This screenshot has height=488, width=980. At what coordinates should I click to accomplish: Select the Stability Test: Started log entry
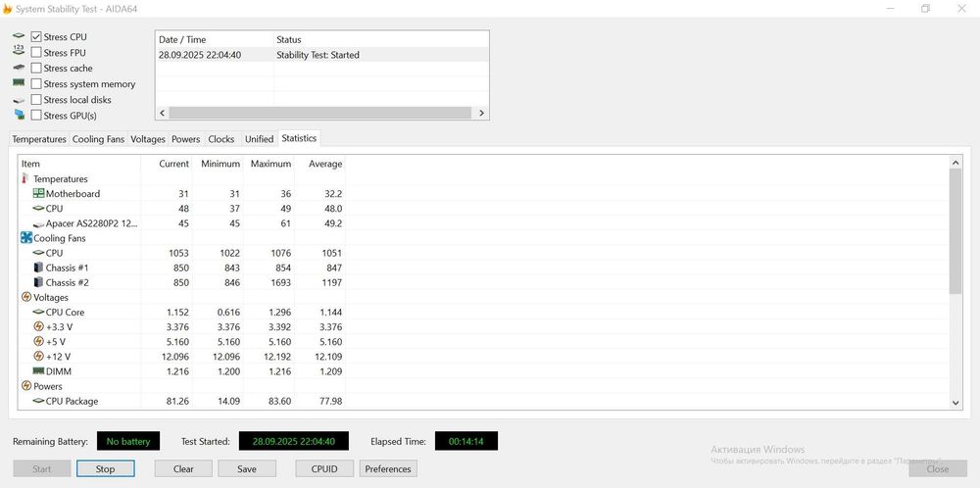click(x=321, y=55)
